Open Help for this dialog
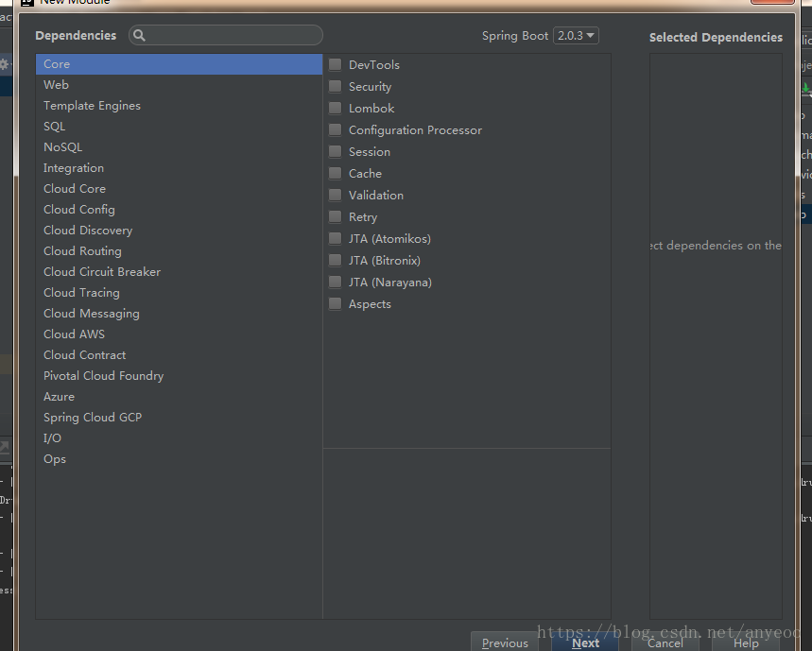812x651 pixels. (x=746, y=642)
